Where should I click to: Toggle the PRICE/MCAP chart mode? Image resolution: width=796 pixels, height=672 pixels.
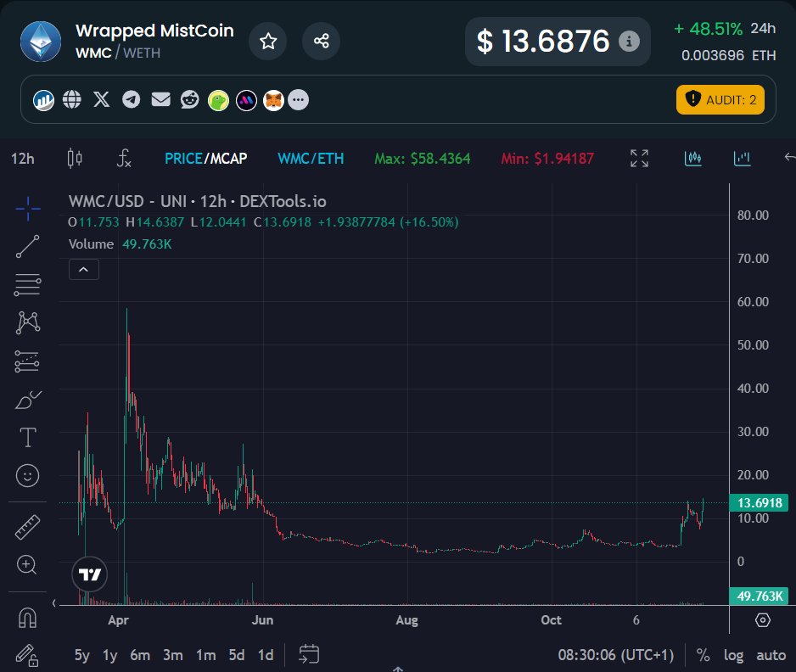pos(205,159)
